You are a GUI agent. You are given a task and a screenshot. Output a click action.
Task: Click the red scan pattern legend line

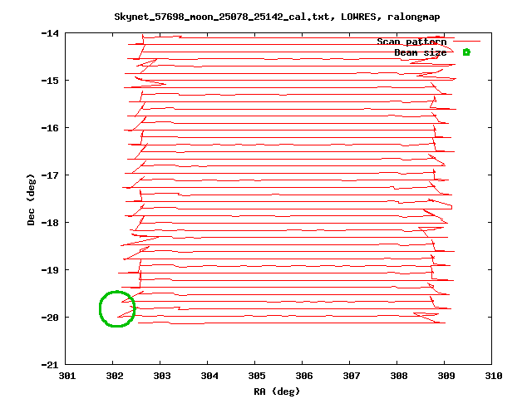(467, 42)
